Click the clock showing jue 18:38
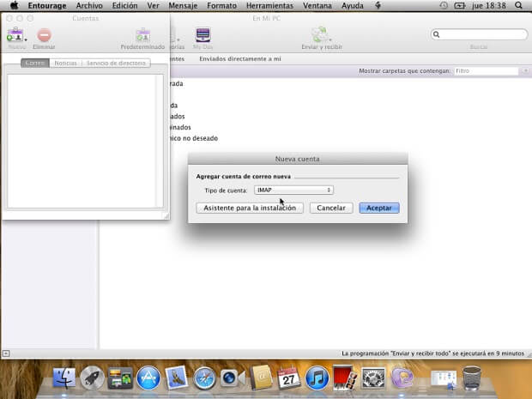This screenshot has height=399, width=532. pyautogui.click(x=488, y=6)
